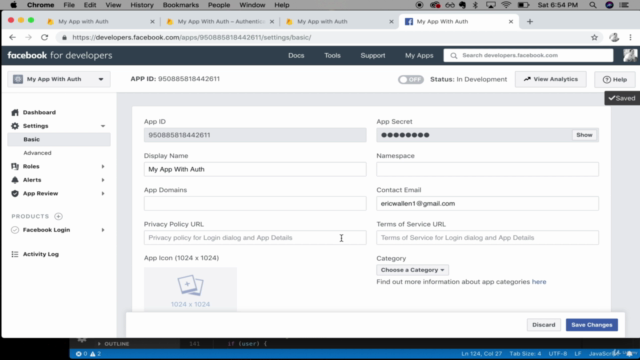
Task: Click the site lock icon in address bar
Action: tap(64, 38)
